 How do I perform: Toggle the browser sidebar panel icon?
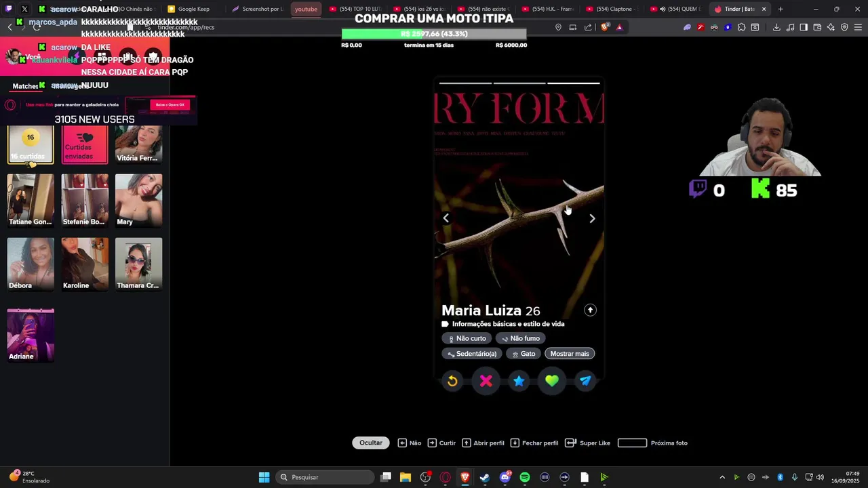(804, 27)
